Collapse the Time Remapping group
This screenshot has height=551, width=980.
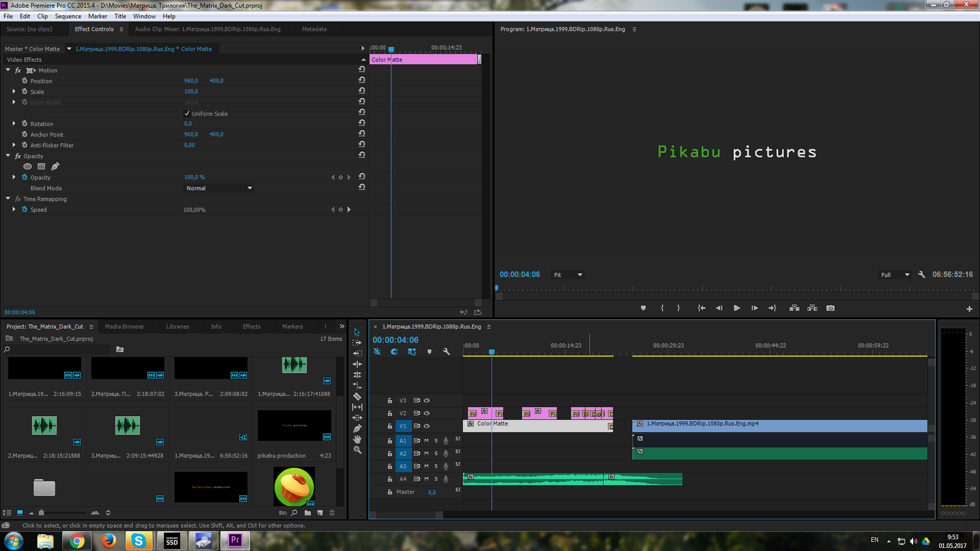tap(8, 199)
